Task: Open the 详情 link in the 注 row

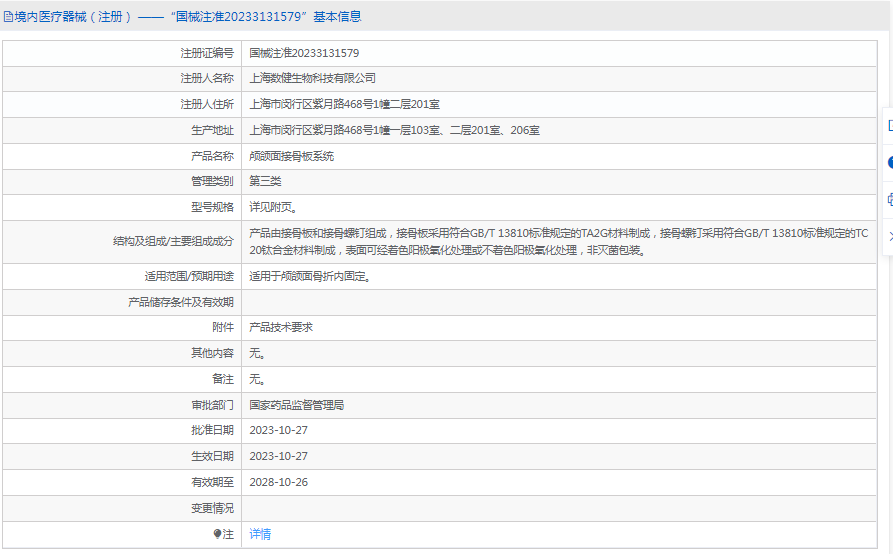Action: 260,534
